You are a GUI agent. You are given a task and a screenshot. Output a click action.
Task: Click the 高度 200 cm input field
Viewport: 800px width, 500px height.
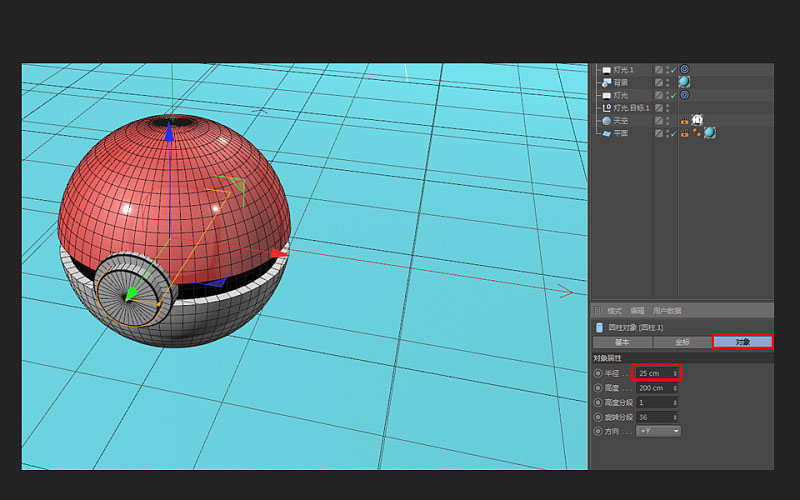[653, 388]
